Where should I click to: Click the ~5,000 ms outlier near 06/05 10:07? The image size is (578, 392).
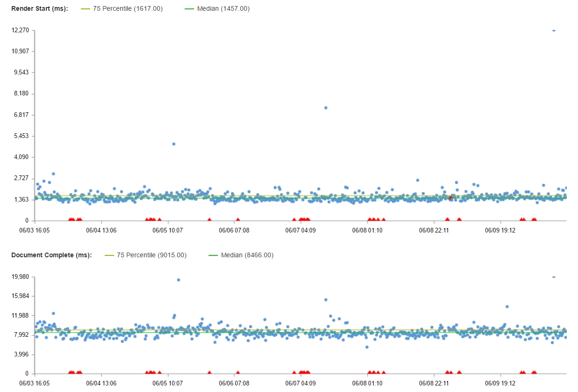point(173,144)
